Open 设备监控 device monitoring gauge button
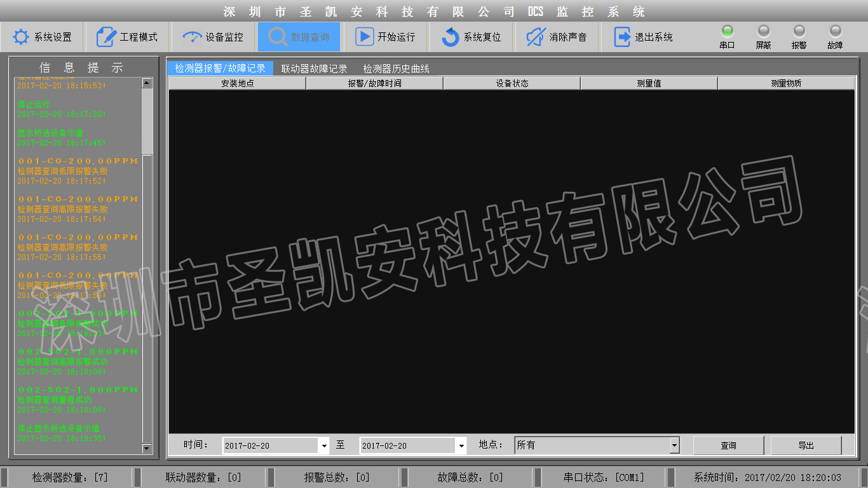Screen dimensions: 868x488 point(213,37)
